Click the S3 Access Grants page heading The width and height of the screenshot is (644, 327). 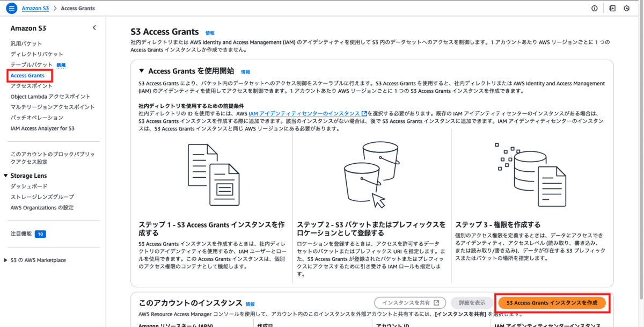165,32
